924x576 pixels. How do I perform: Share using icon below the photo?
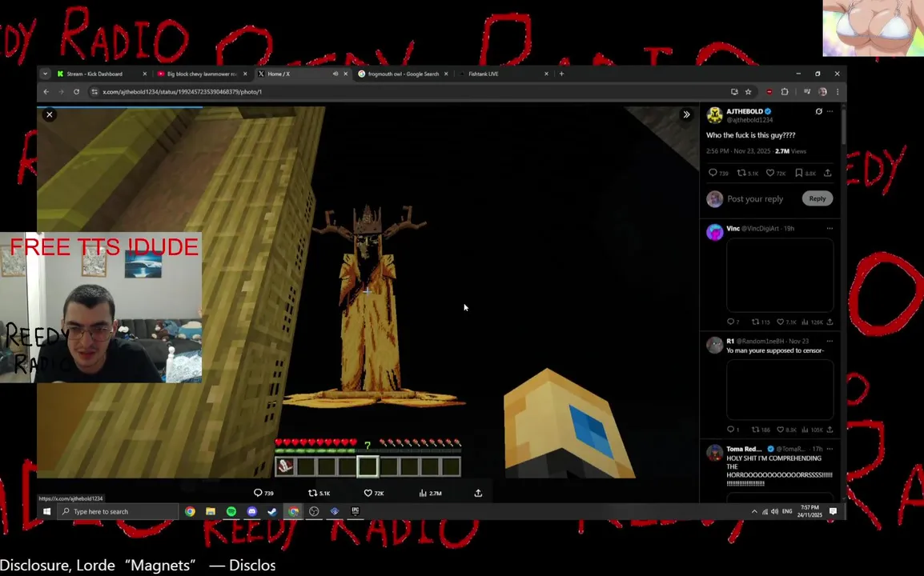point(478,493)
